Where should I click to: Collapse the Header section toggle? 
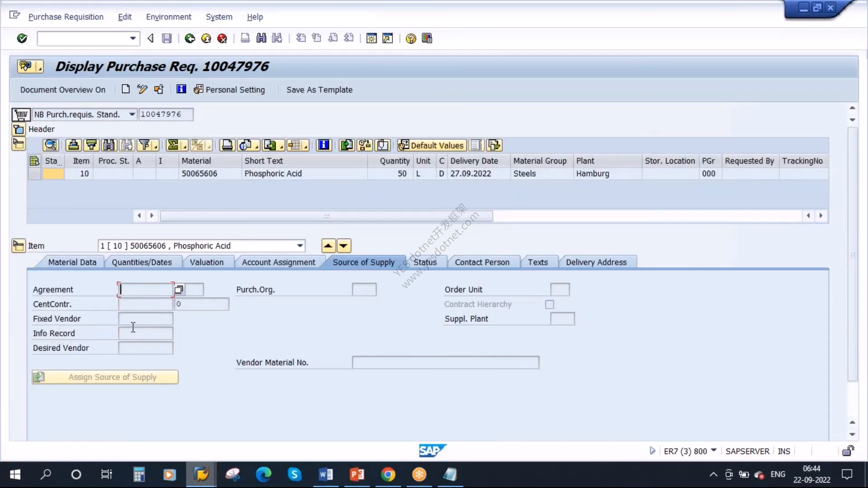[x=19, y=129]
